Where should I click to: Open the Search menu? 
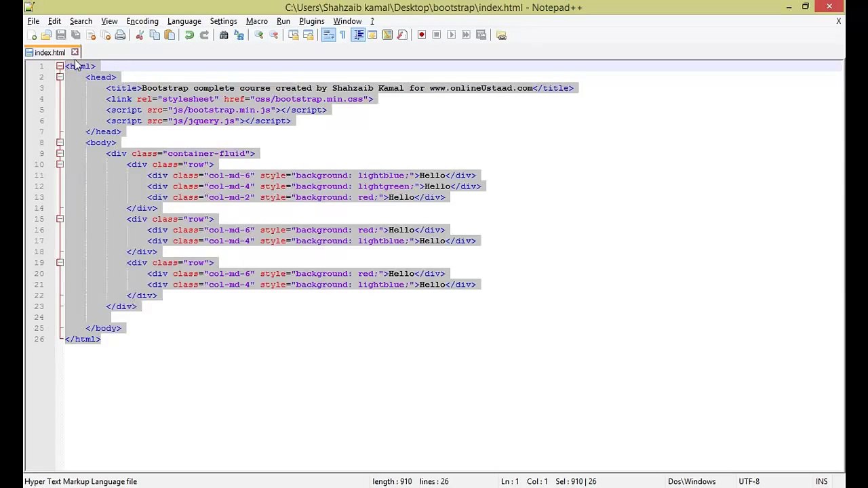(81, 21)
